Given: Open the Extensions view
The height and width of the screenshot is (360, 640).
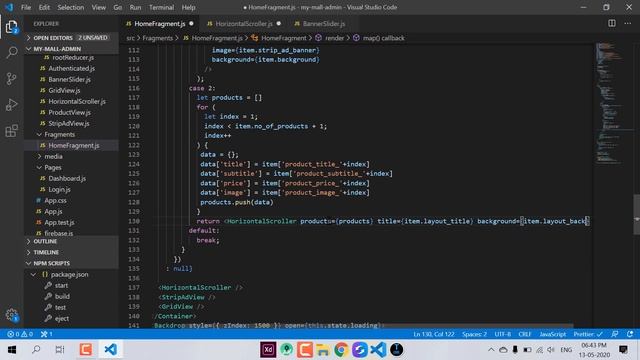Looking at the screenshot, I should tap(11, 131).
